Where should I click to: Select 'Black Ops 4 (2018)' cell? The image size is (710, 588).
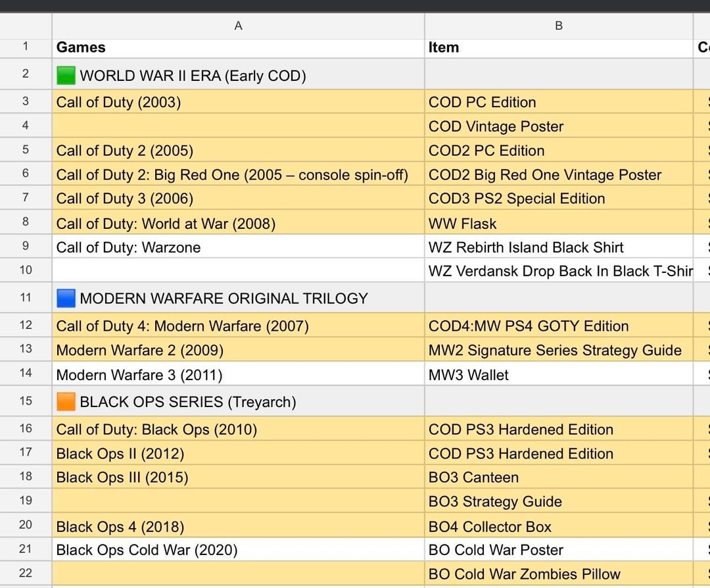pos(238,526)
